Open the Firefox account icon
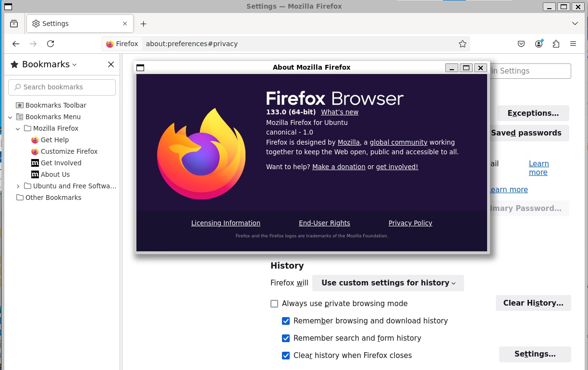Image resolution: width=588 pixels, height=370 pixels. pos(539,44)
